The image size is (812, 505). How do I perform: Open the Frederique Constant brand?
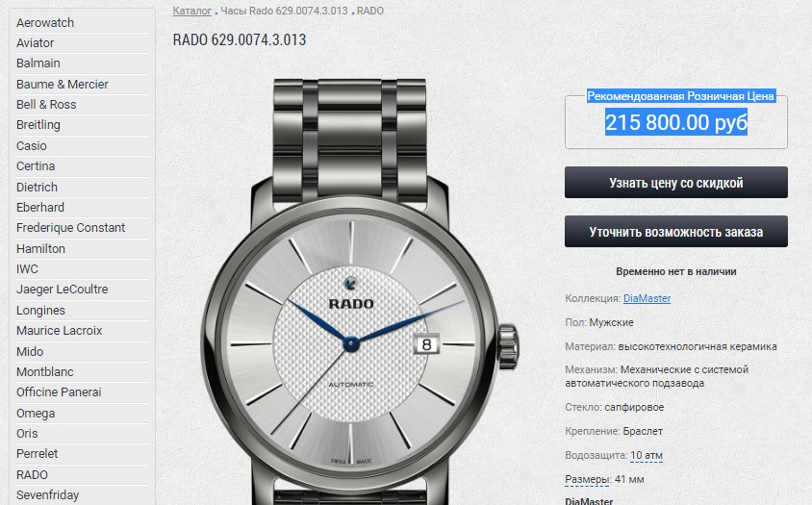70,227
